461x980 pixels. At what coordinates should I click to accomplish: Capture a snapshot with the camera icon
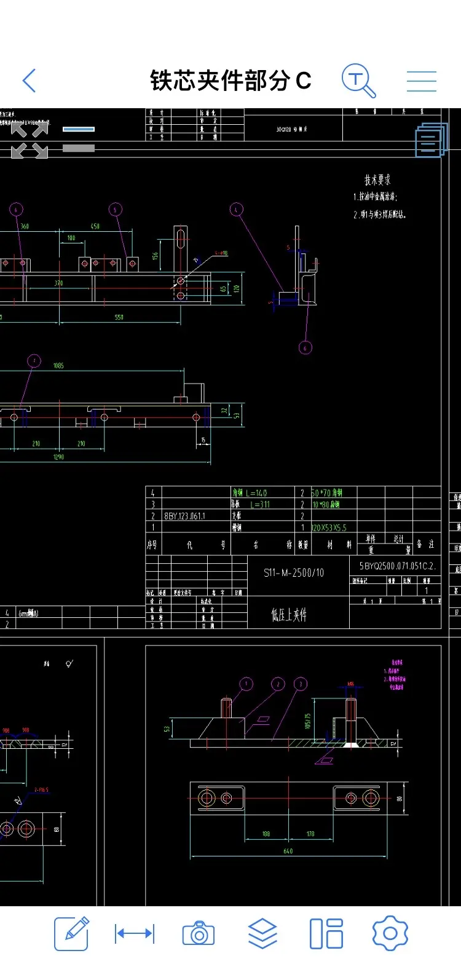[x=199, y=934]
